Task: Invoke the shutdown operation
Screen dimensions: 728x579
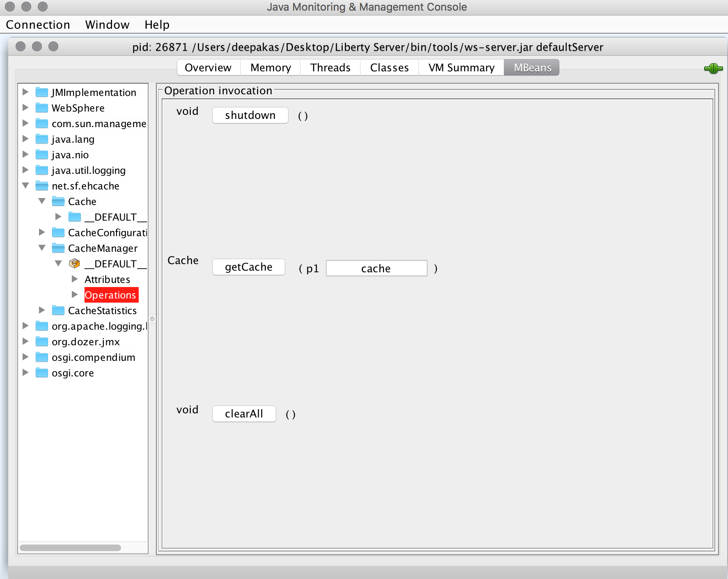Action: click(250, 115)
